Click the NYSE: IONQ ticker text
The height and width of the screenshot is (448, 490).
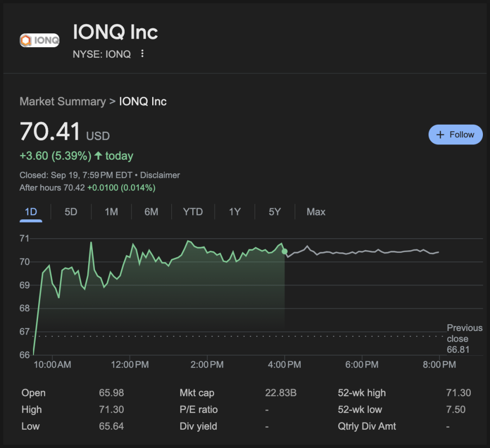coord(102,54)
